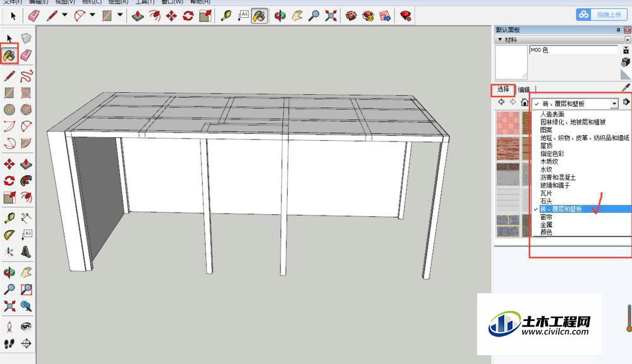Select the 3D Text tool
Image resolution: width=632 pixels, height=364 pixels.
tap(26, 252)
